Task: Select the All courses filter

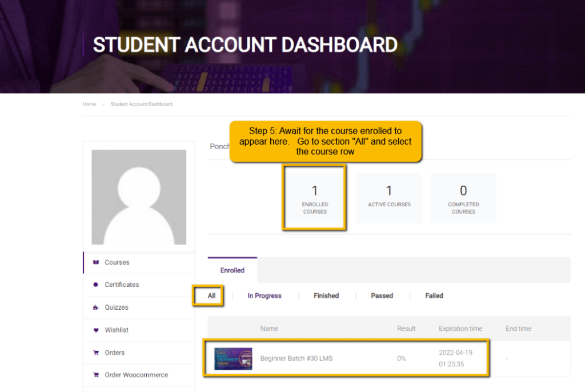Action: click(212, 296)
